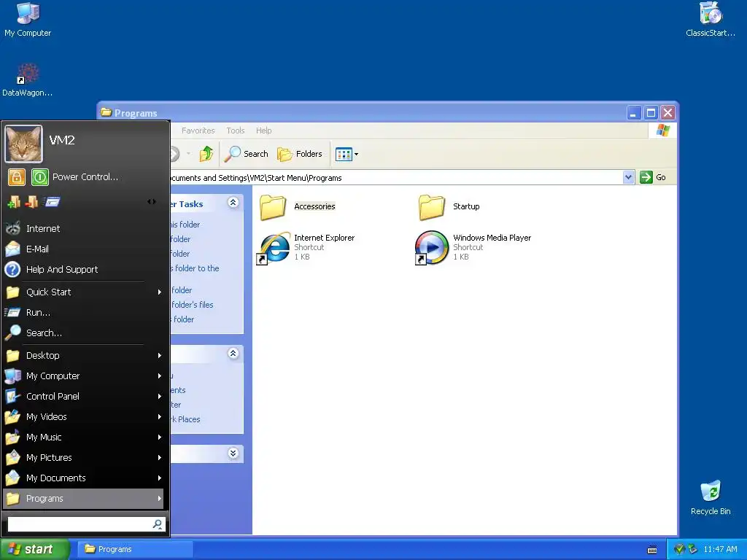
Task: Select the Startup folder
Action: [449, 207]
